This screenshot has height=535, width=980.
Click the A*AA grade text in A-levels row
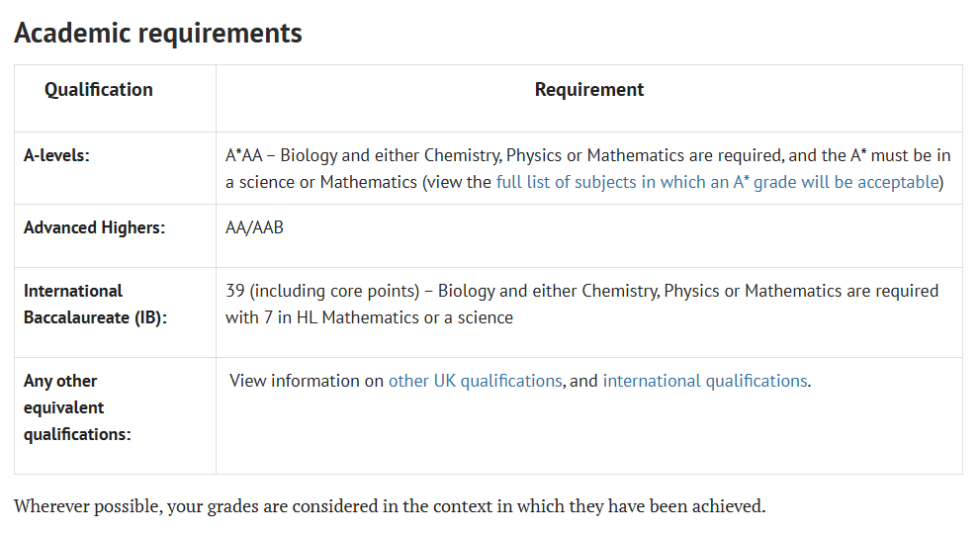(x=243, y=155)
